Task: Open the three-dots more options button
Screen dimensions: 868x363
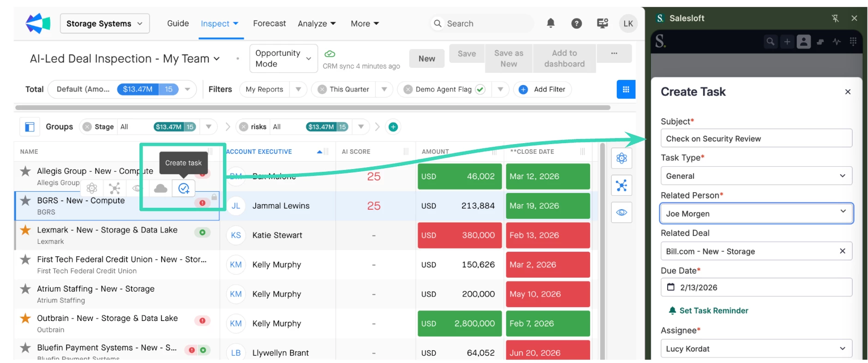Action: click(614, 54)
